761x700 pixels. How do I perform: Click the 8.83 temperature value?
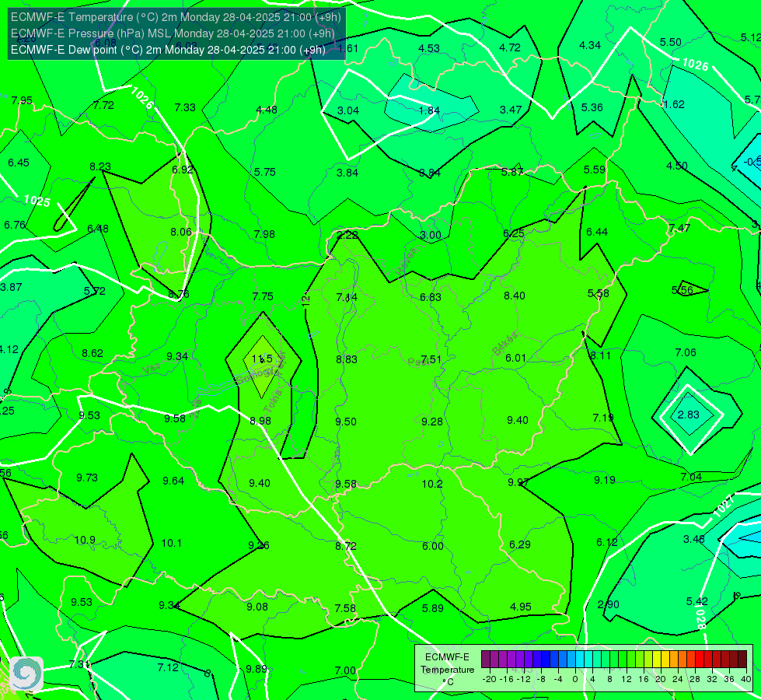tap(347, 359)
